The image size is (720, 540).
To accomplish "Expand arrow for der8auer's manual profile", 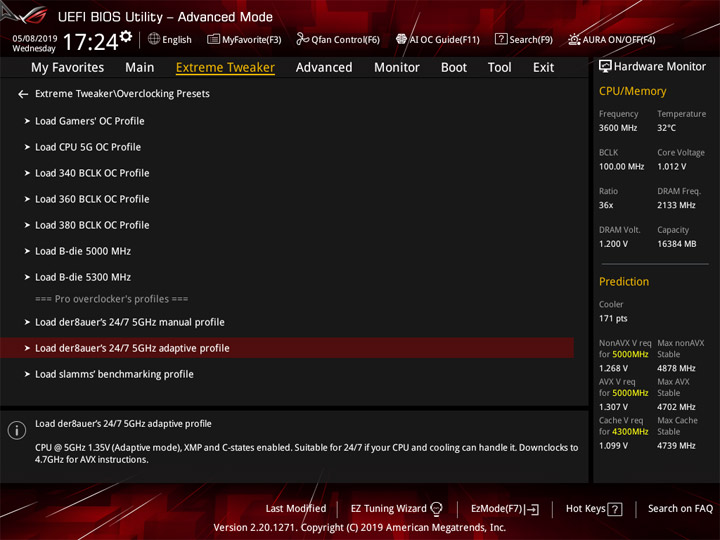I will click(27, 322).
